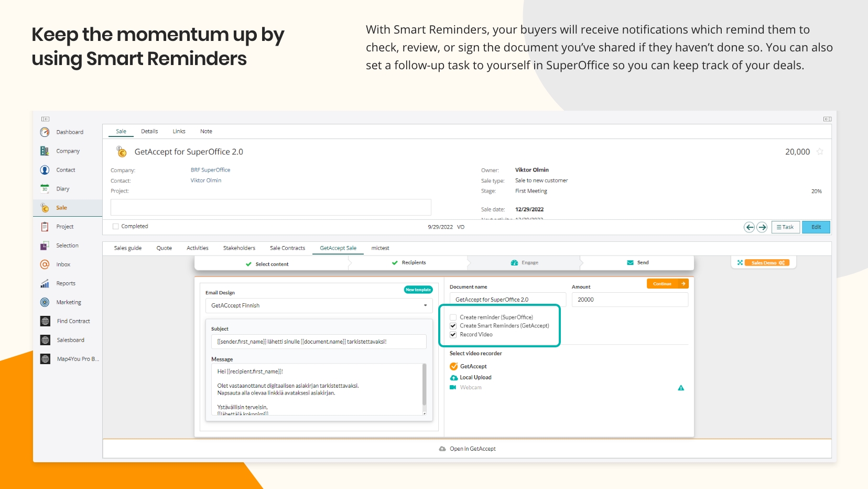Click the email Subject input field
The image size is (868, 489).
point(319,342)
